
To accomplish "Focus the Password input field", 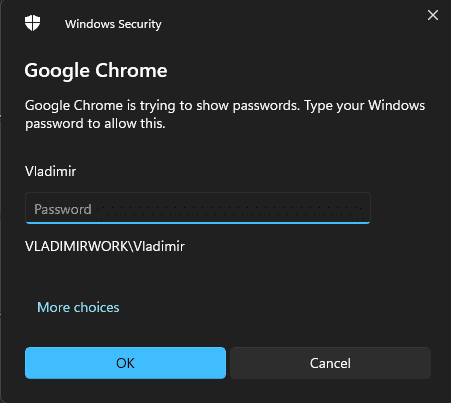I will click(x=198, y=208).
